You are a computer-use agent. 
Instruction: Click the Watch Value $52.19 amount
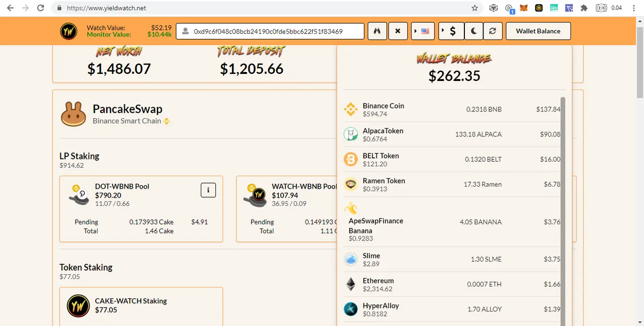coord(162,28)
